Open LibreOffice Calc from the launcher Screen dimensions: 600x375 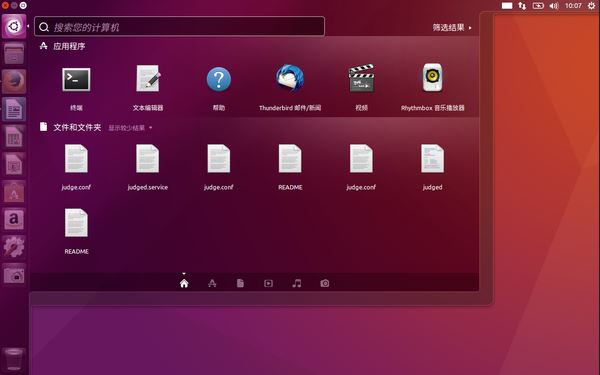(14, 137)
